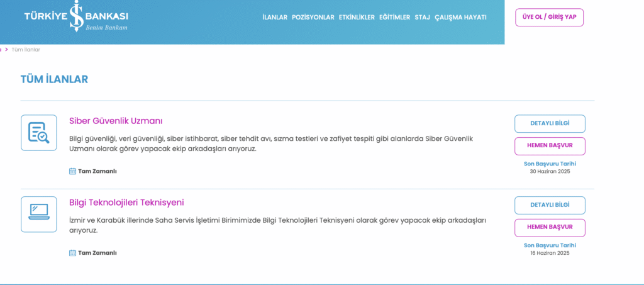Click DETAYLI BİLGİ for Siber Güvenlik Uzmanı
Viewport: 644px width, 285px height.
point(550,123)
